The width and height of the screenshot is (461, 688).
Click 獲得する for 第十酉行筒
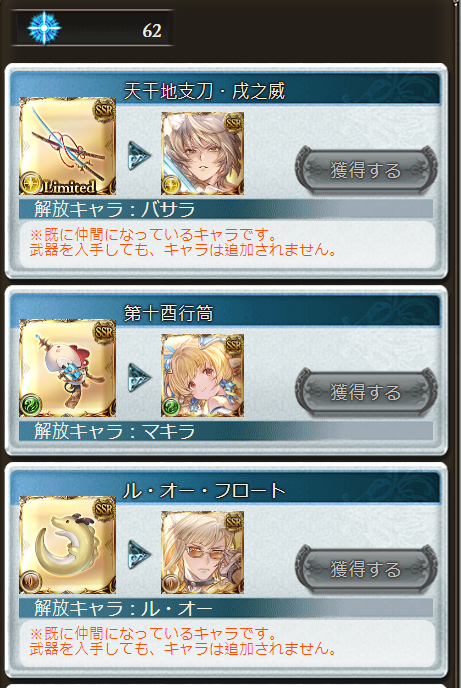(366, 392)
